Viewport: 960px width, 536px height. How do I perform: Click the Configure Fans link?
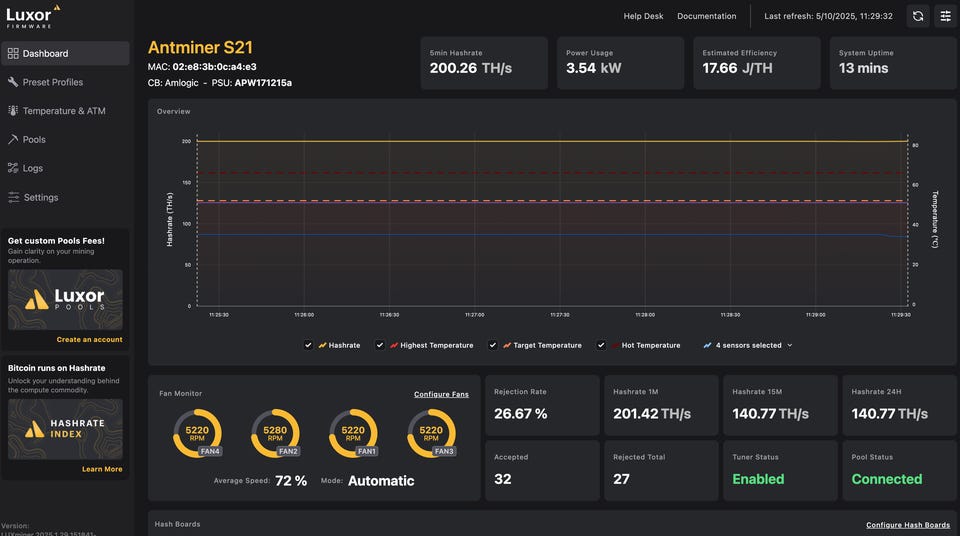[441, 394]
